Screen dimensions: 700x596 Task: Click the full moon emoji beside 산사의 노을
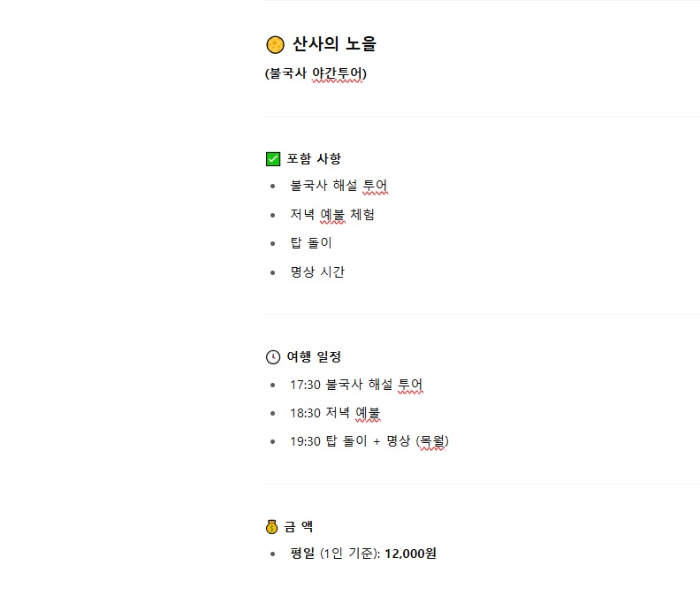coord(275,45)
